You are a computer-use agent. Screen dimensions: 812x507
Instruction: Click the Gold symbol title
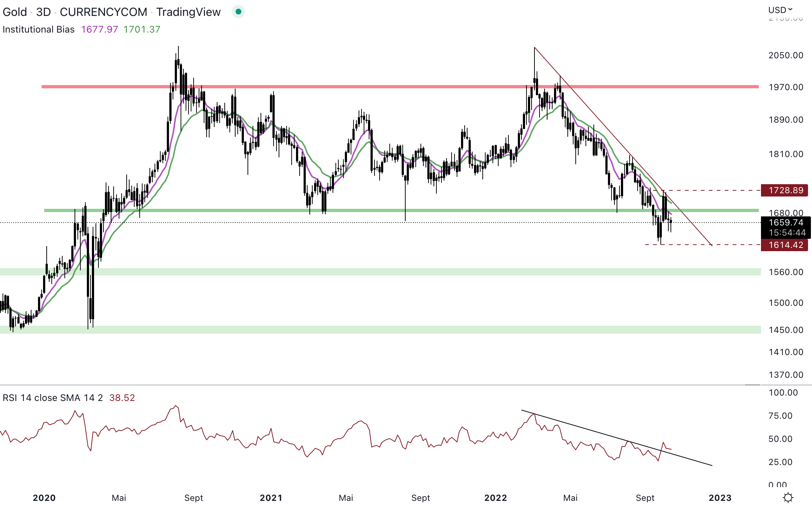click(x=15, y=12)
